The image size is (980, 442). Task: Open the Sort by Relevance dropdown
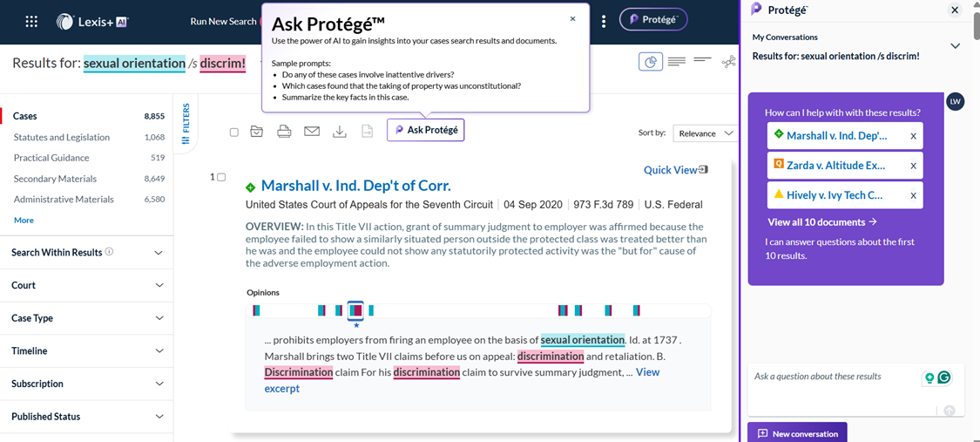705,133
